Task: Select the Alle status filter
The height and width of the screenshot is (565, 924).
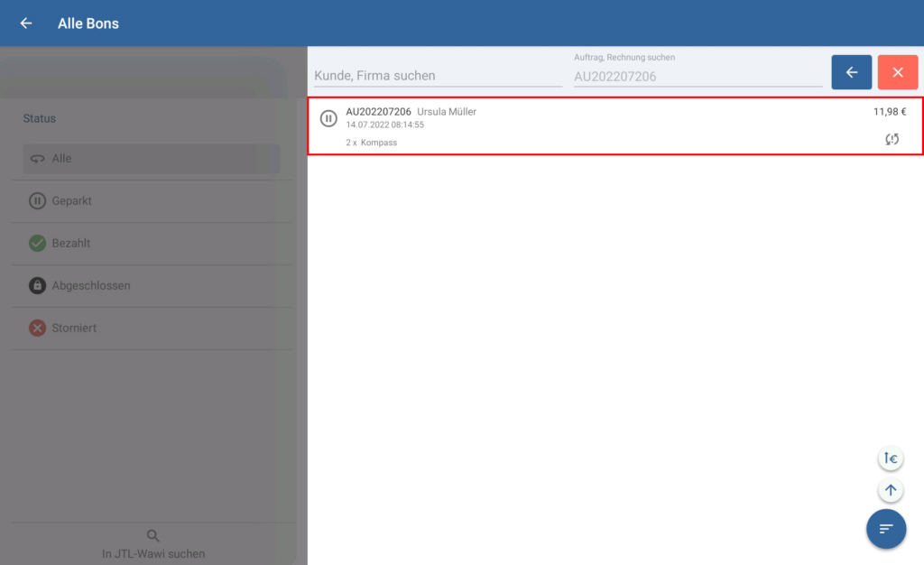Action: (152, 159)
